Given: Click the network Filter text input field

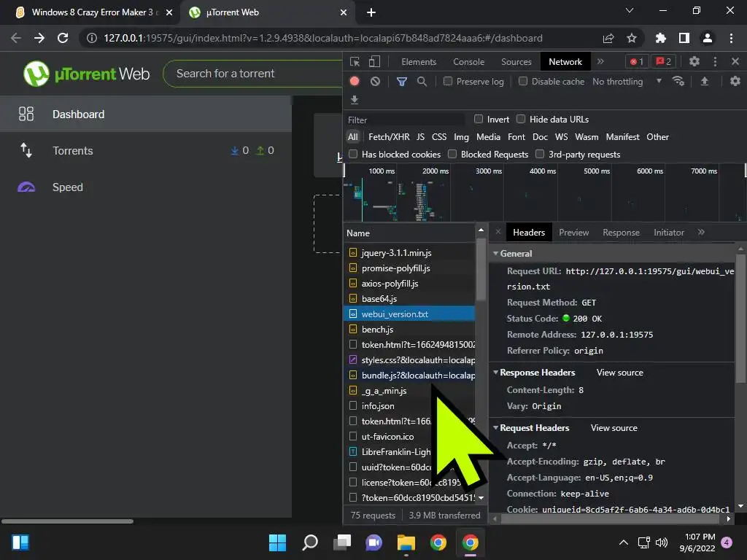Looking at the screenshot, I should click(x=406, y=120).
